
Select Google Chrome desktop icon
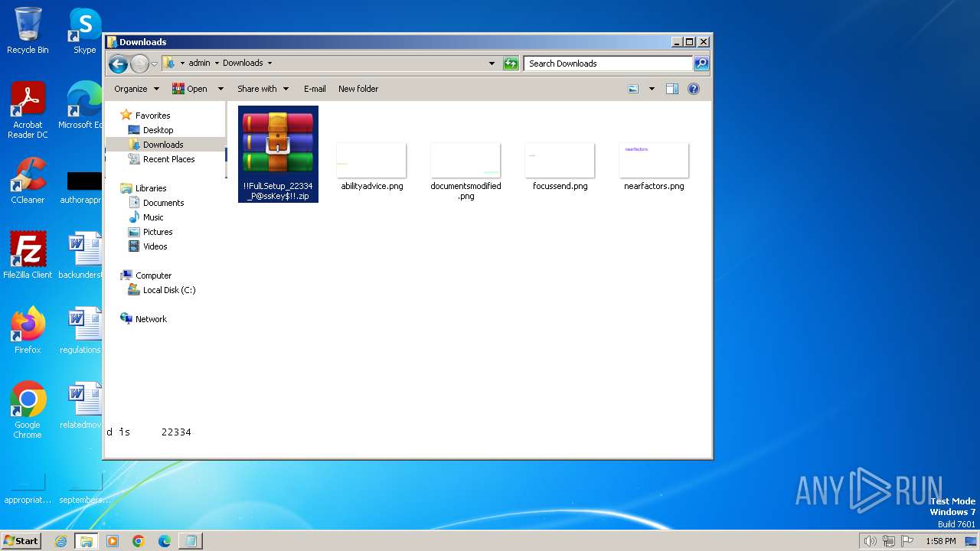pos(28,410)
